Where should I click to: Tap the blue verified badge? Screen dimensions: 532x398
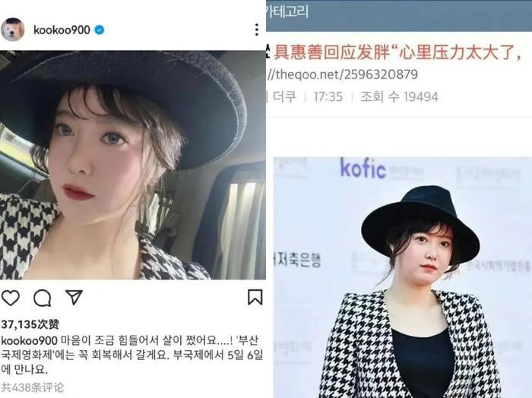[x=99, y=30]
